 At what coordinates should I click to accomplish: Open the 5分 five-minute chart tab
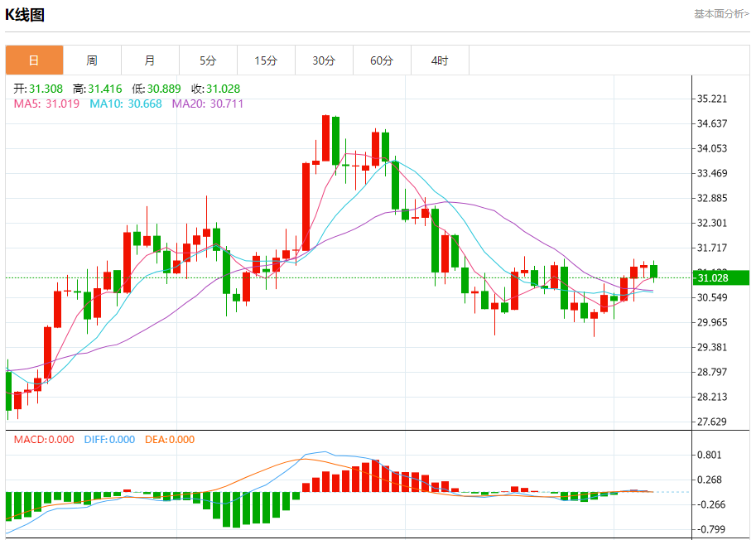point(208,60)
